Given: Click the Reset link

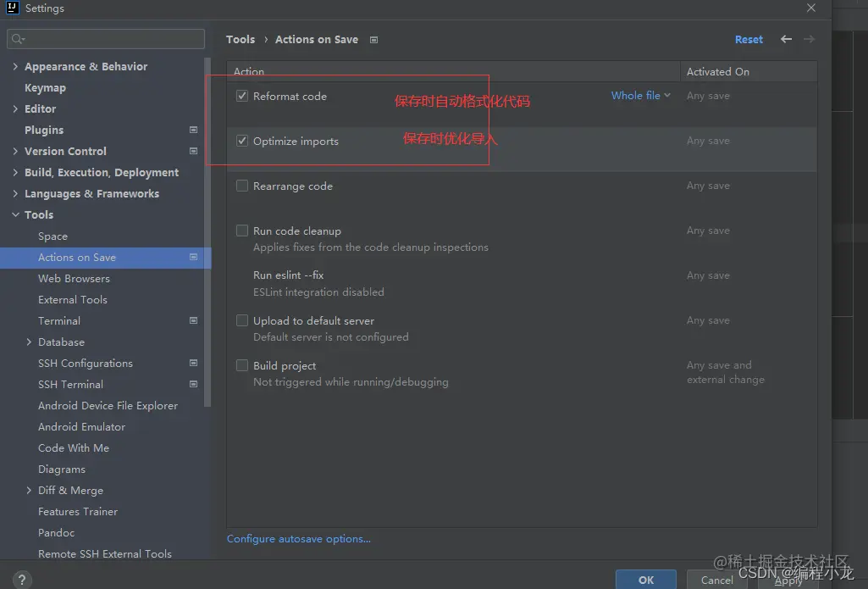Looking at the screenshot, I should (749, 39).
